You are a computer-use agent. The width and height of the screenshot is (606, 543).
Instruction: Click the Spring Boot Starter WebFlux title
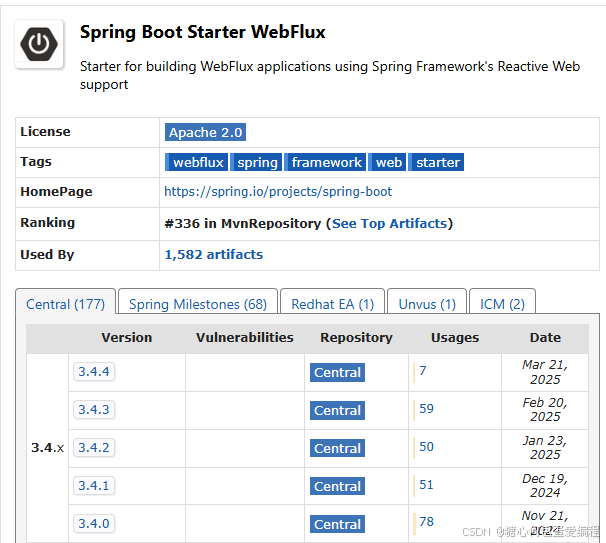pos(203,32)
